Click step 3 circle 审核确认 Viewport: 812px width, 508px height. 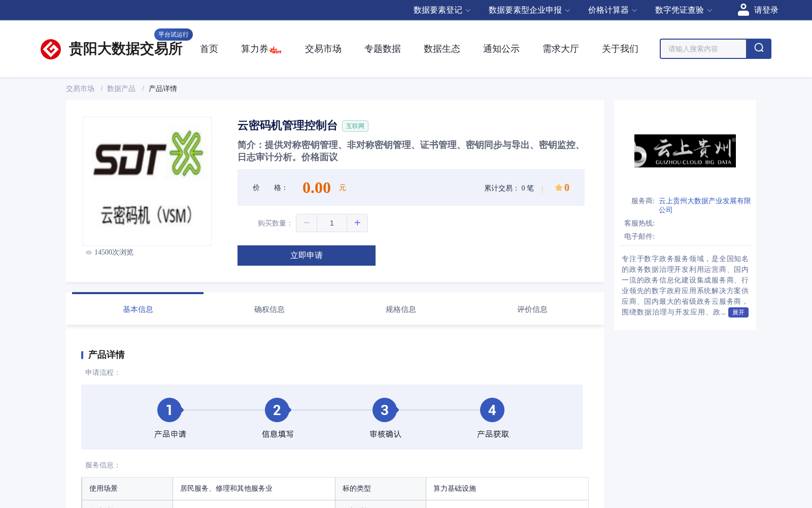click(385, 410)
